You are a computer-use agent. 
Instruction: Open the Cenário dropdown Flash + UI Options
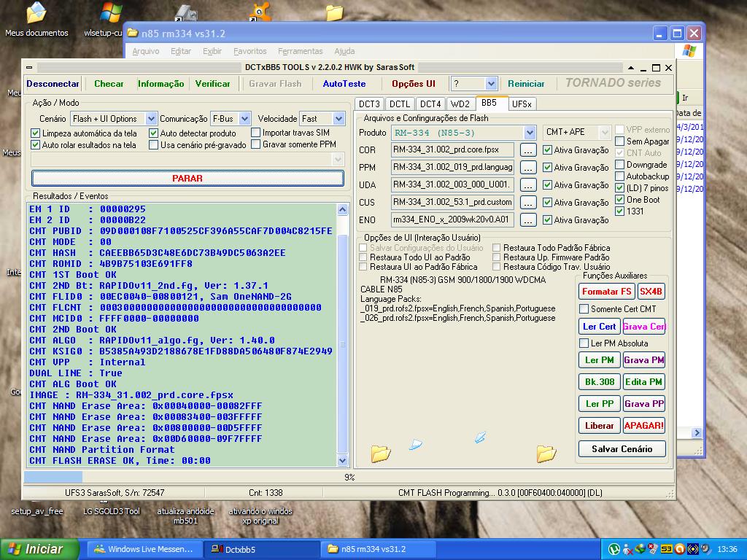click(150, 119)
